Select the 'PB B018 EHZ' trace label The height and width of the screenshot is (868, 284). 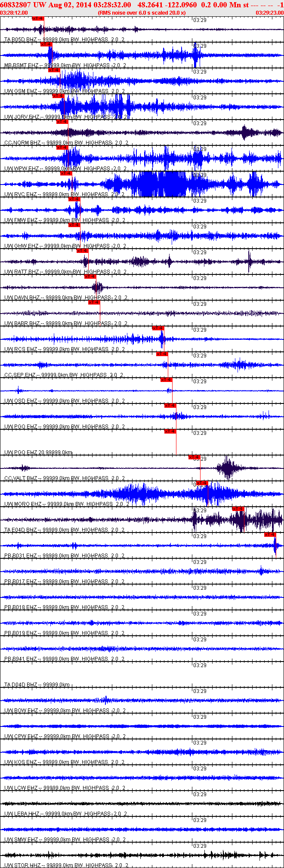(x=21, y=607)
